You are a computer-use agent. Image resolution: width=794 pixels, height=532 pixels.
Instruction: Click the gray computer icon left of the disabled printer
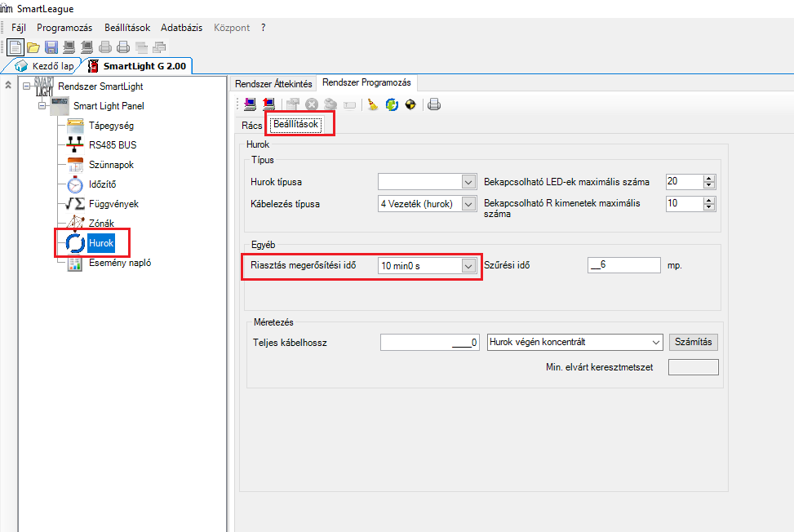pos(87,47)
